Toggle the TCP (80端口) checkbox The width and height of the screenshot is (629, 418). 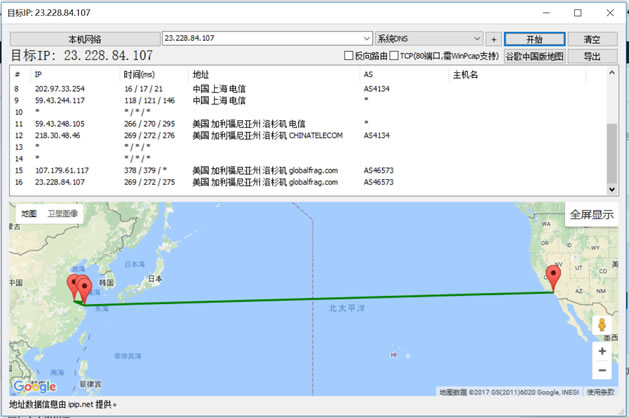tap(394, 56)
